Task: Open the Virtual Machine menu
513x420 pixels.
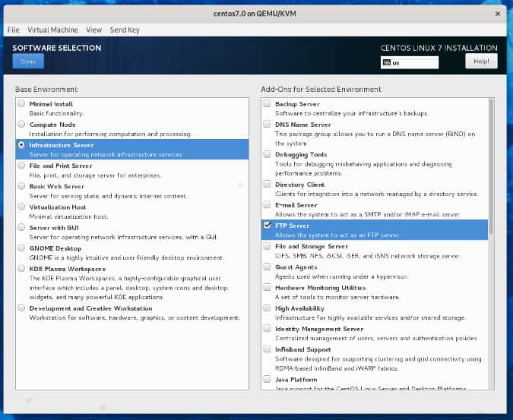Action: 52,30
